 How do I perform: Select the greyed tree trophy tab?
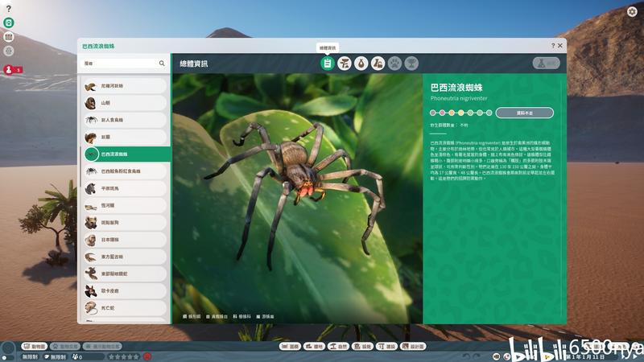(411, 64)
